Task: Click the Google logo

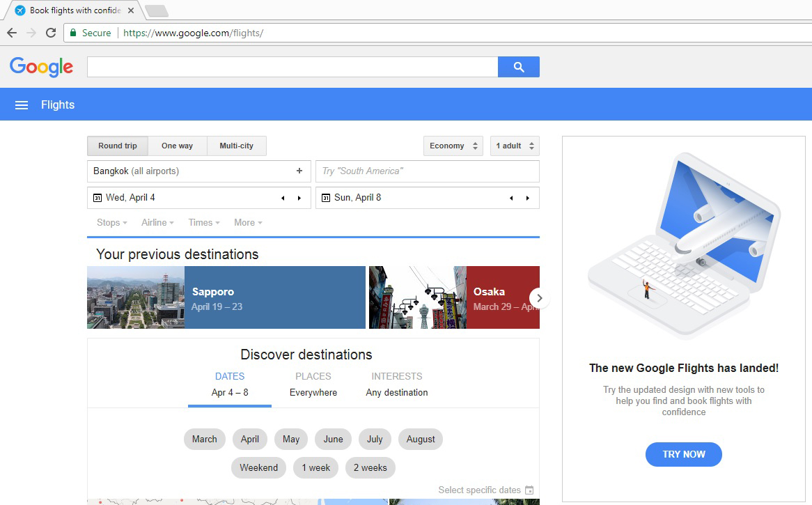Action: 41,67
